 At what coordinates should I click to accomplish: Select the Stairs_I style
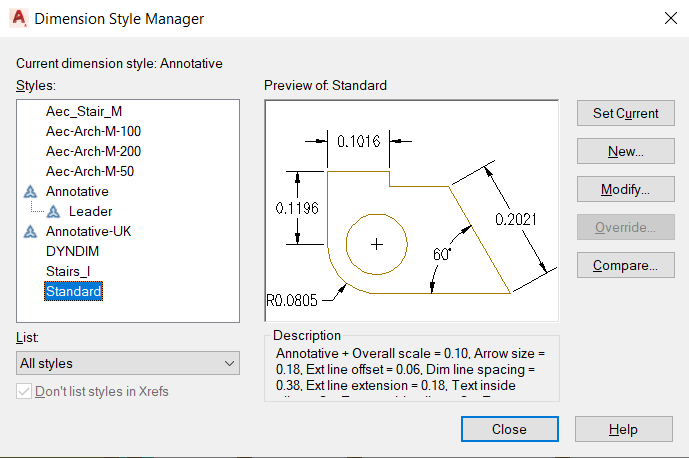(68, 271)
